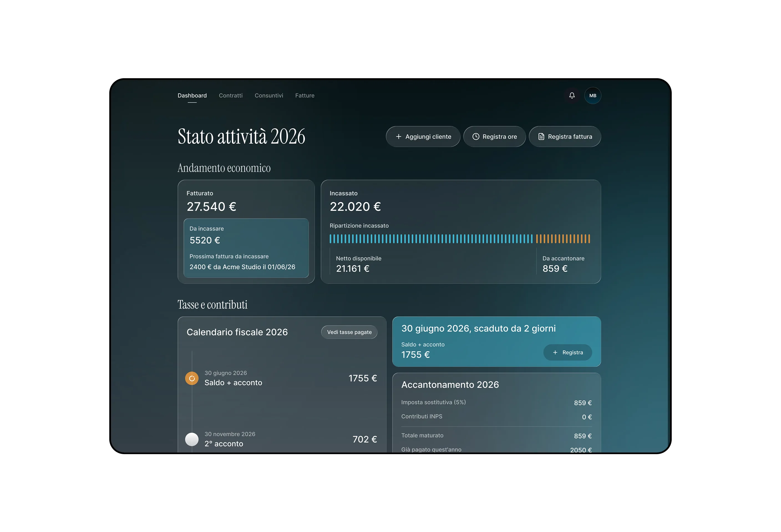Open the MB profile avatar

592,96
